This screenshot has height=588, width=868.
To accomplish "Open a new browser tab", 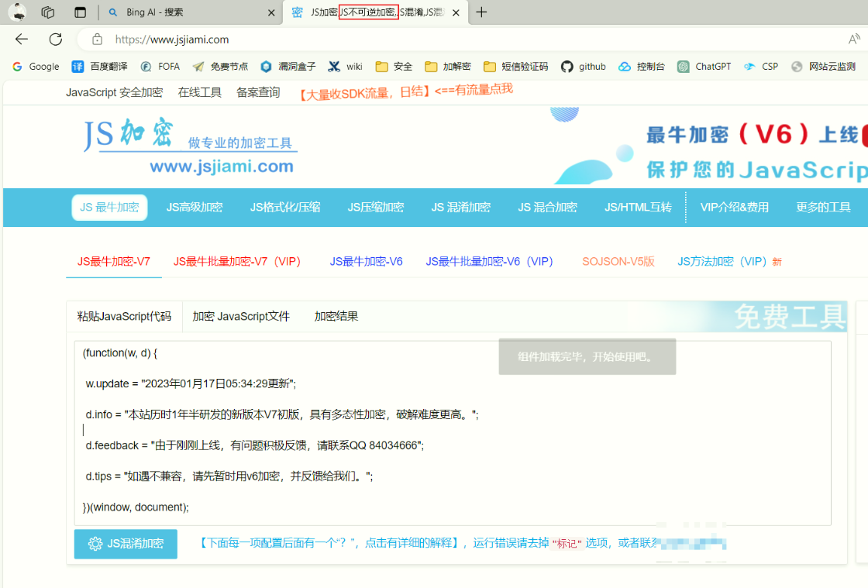I will (x=481, y=12).
